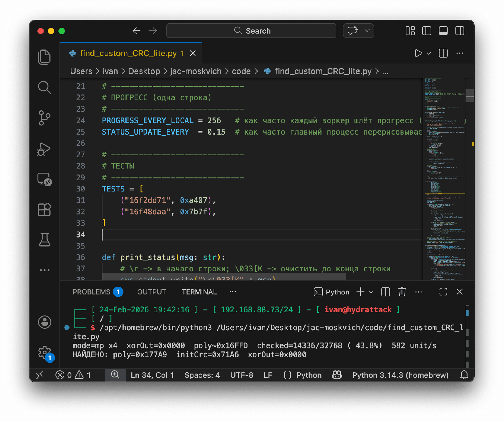Screen dimensions: 504x421
Task: Click the editor minimap scroll slider
Action: 469,95
